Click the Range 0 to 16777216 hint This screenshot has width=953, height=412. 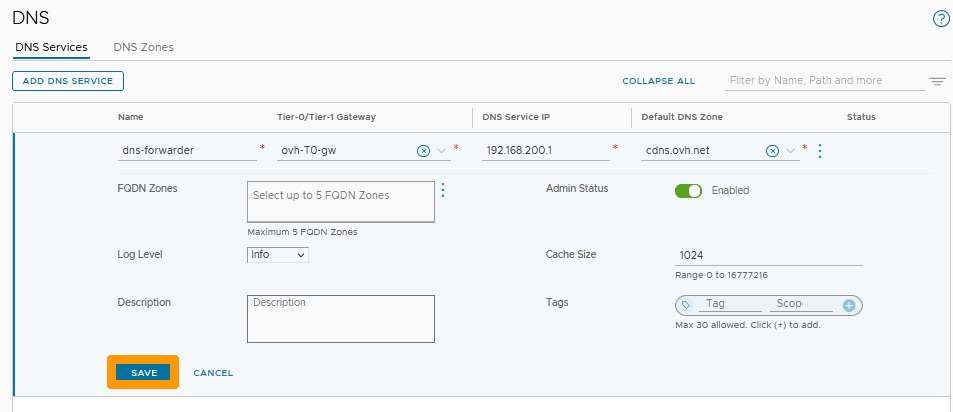tap(721, 275)
